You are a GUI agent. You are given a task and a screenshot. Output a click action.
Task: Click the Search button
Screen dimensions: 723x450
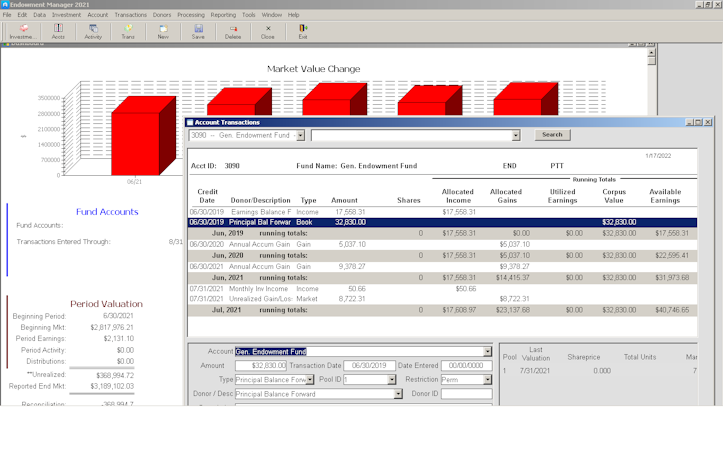[552, 135]
